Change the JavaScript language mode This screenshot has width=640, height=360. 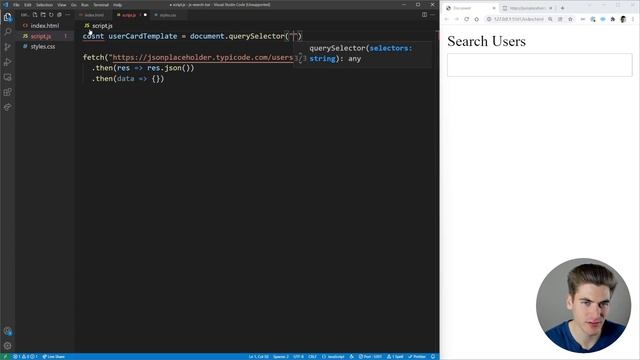point(333,357)
